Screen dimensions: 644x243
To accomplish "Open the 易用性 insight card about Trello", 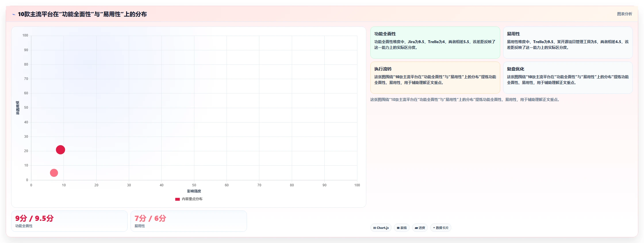I will click(x=568, y=43).
